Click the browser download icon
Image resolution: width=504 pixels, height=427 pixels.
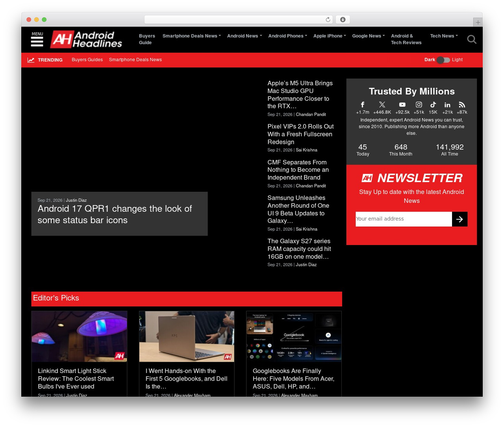coord(343,20)
